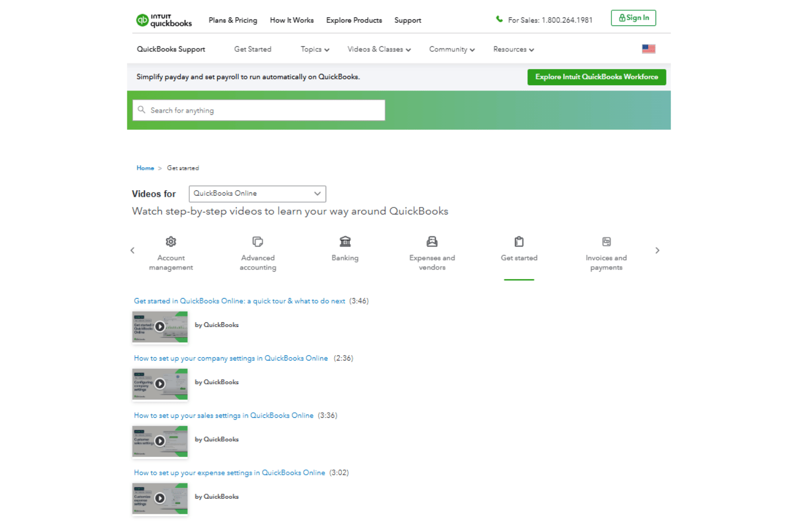
Task: Show next video categories with right arrow
Action: tap(657, 251)
